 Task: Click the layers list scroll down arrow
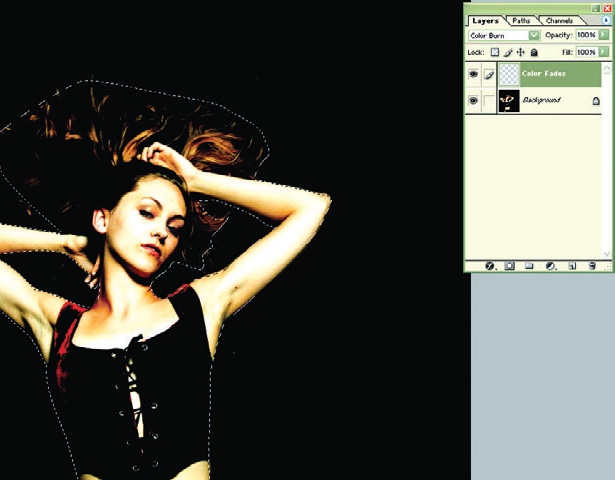click(x=606, y=254)
